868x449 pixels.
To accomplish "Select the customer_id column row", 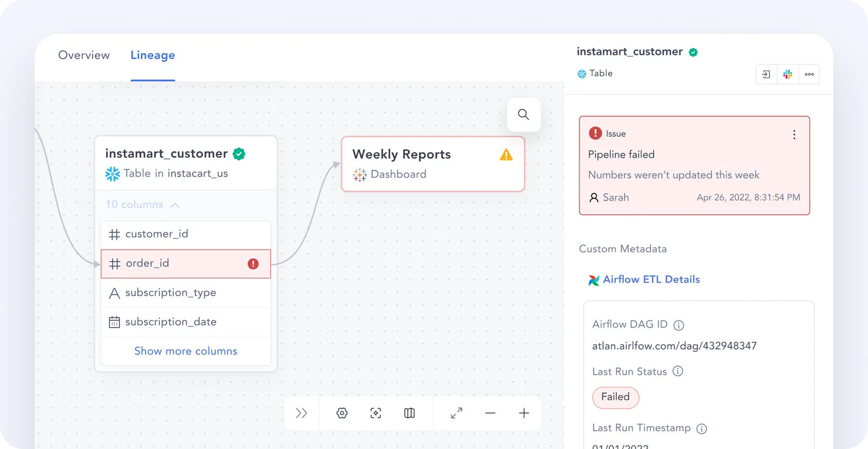I will click(x=186, y=235).
